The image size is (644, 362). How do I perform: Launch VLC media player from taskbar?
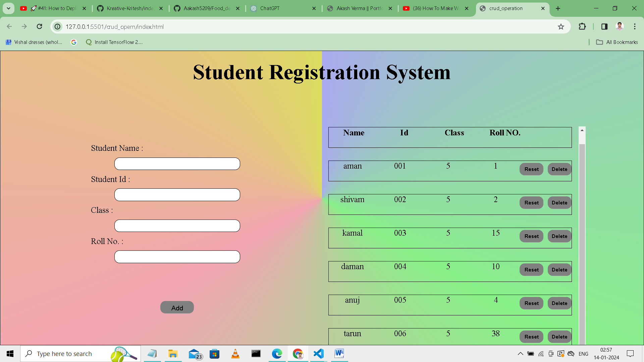tap(235, 354)
